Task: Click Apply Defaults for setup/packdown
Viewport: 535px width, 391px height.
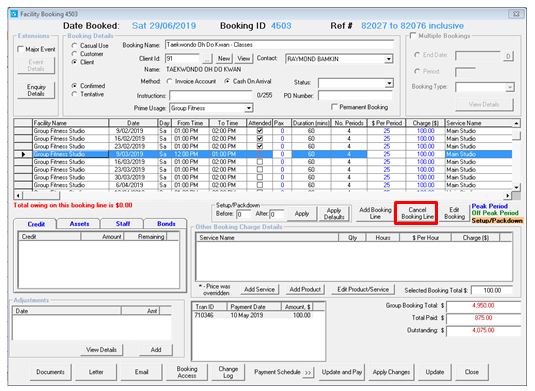Action: pyautogui.click(x=334, y=214)
